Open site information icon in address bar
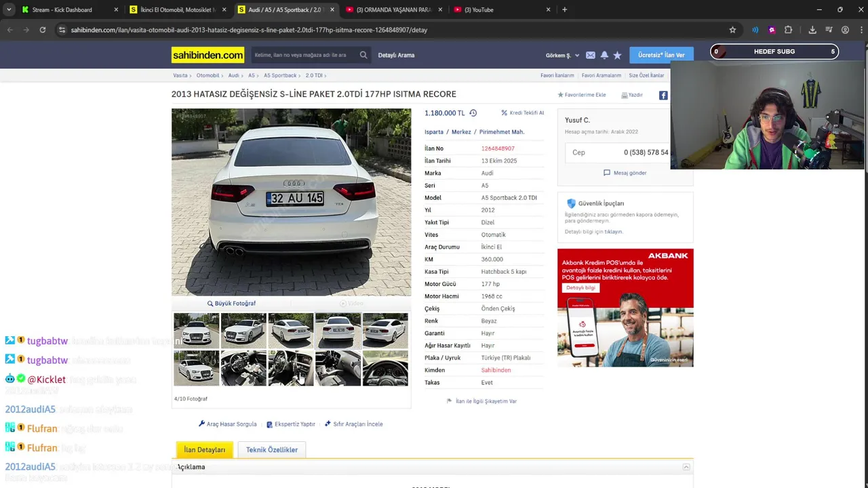This screenshot has width=868, height=488. [62, 30]
